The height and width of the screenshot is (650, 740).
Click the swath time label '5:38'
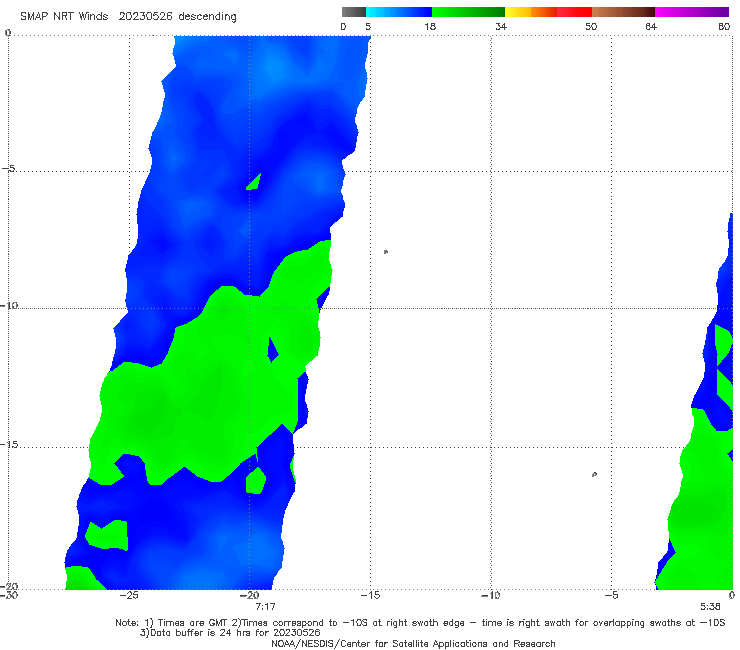click(x=710, y=607)
